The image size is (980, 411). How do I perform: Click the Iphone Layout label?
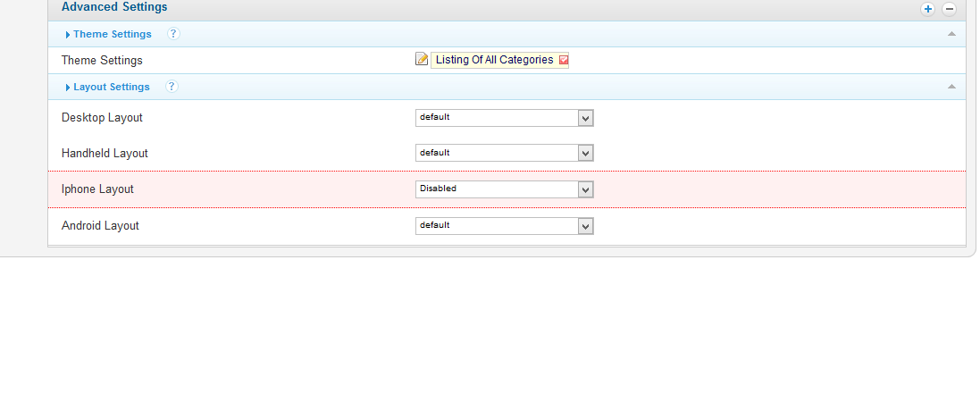97,189
